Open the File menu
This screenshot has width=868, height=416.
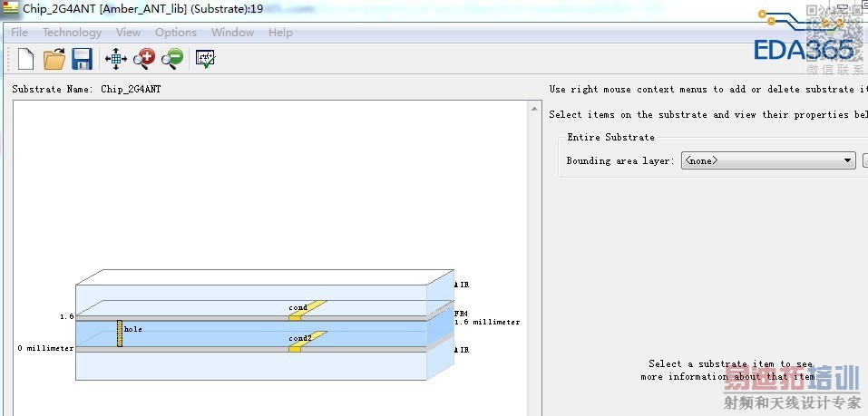click(x=19, y=33)
